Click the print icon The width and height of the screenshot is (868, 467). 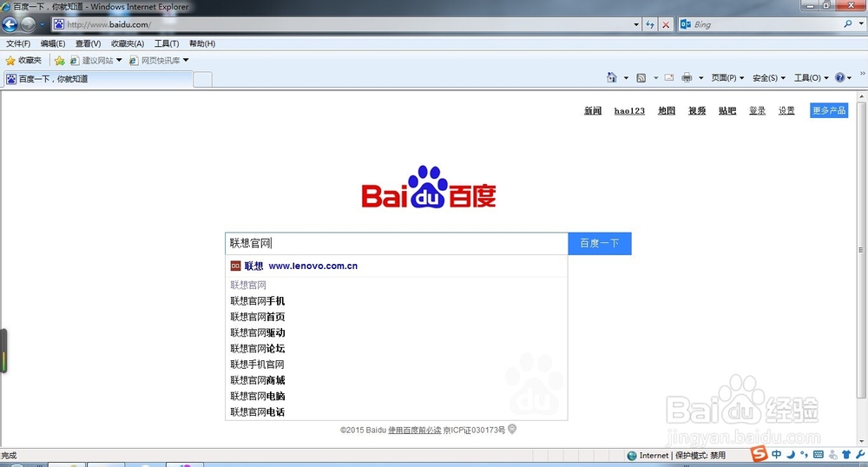pyautogui.click(x=687, y=77)
